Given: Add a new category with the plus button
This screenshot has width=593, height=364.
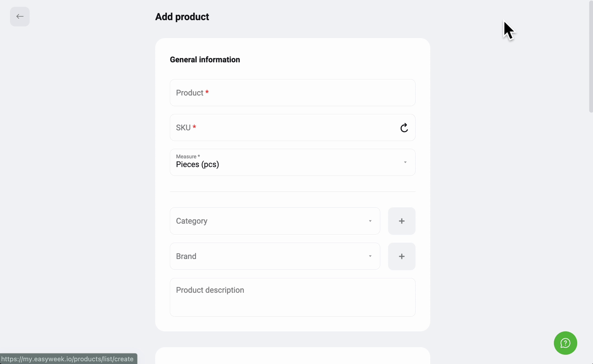Looking at the screenshot, I should click(x=402, y=221).
